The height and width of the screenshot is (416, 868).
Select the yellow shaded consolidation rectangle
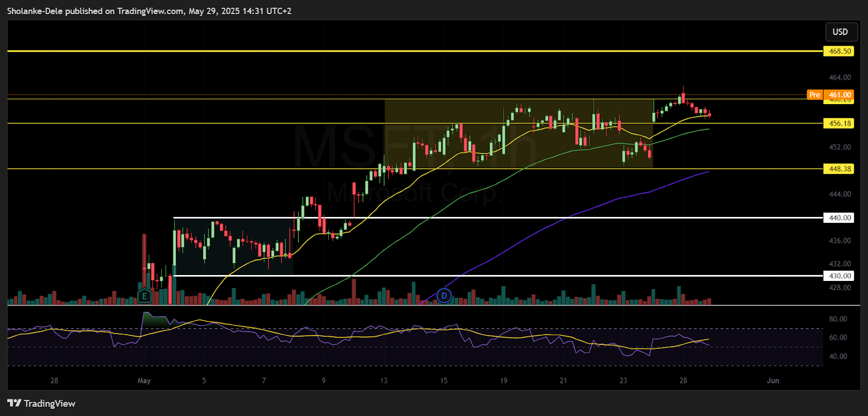pos(519,134)
